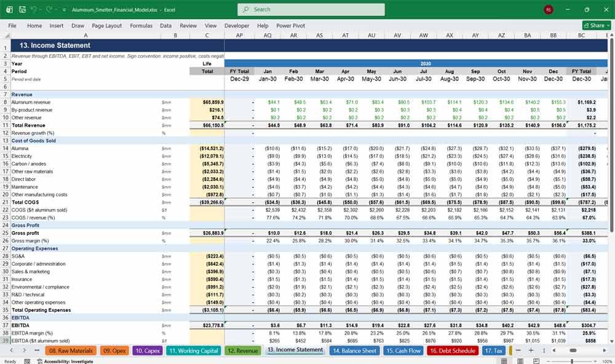Viewport: 615px width, 364px height.
Task: Click Accessibility: Investigate in status bar
Action: pos(65,362)
